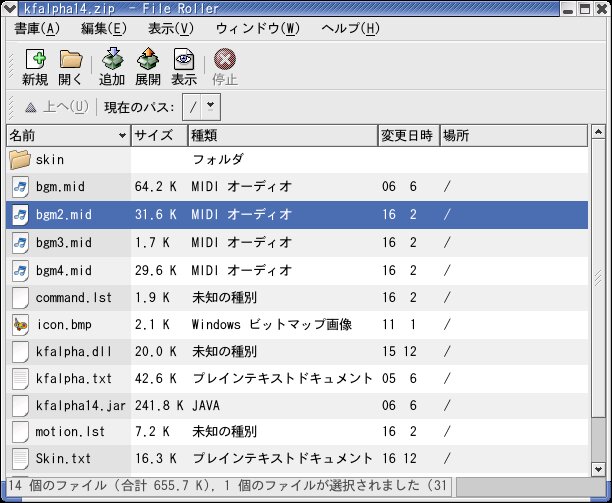Click the motion.lst file icon
612x503 pixels.
coord(20,432)
